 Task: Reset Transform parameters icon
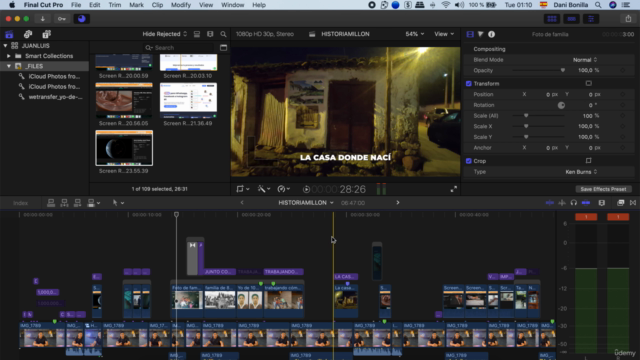pos(589,83)
